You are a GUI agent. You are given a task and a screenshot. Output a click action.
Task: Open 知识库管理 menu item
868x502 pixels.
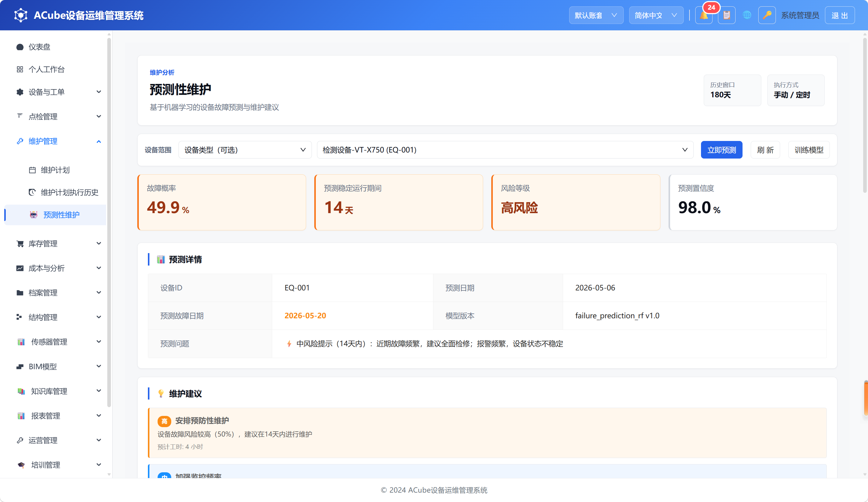pos(55,391)
